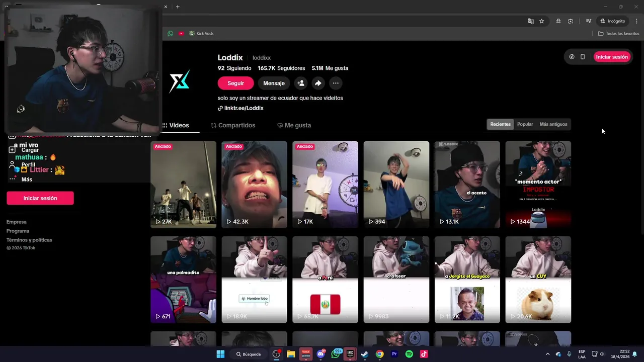Open the 'momento actor' Impostor video
This screenshot has width=644, height=362.
tap(538, 185)
